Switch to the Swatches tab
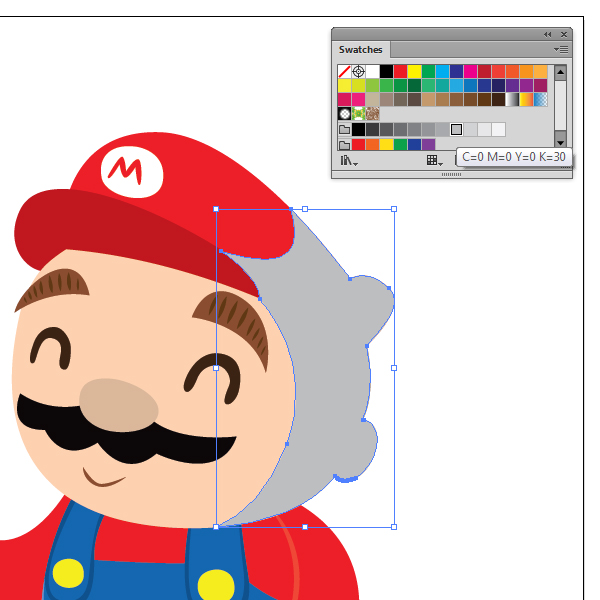This screenshot has width=600, height=600. tap(360, 49)
